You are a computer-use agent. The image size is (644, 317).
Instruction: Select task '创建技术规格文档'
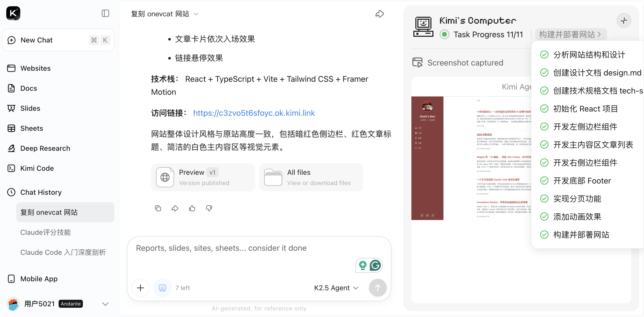coord(591,91)
